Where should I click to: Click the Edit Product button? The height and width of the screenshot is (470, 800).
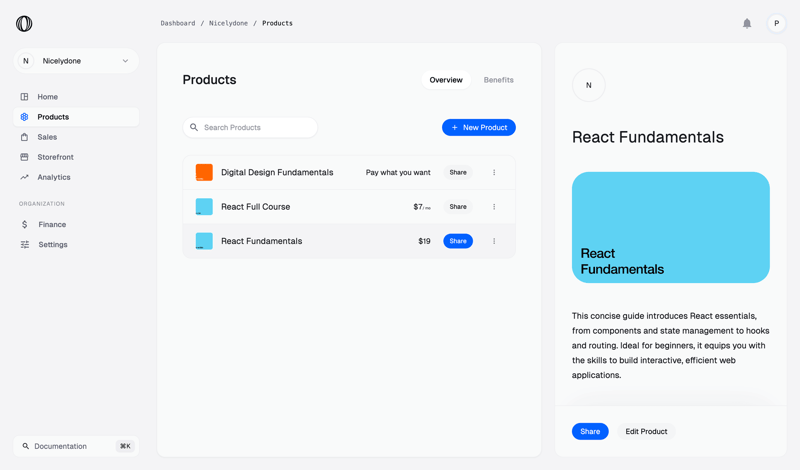pyautogui.click(x=646, y=431)
